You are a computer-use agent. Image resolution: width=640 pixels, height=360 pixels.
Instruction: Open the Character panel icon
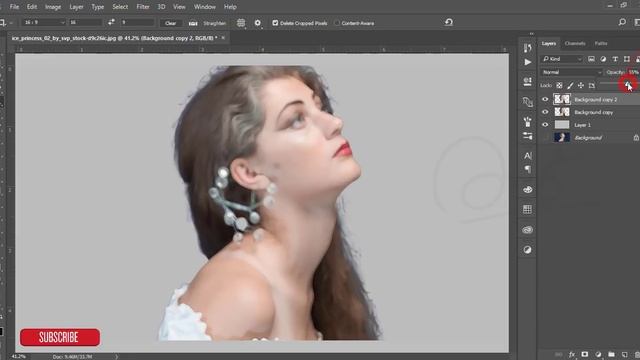click(527, 156)
